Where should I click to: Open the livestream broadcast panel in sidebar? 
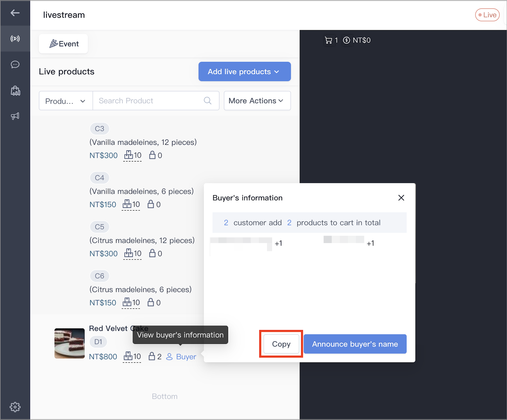(x=15, y=39)
